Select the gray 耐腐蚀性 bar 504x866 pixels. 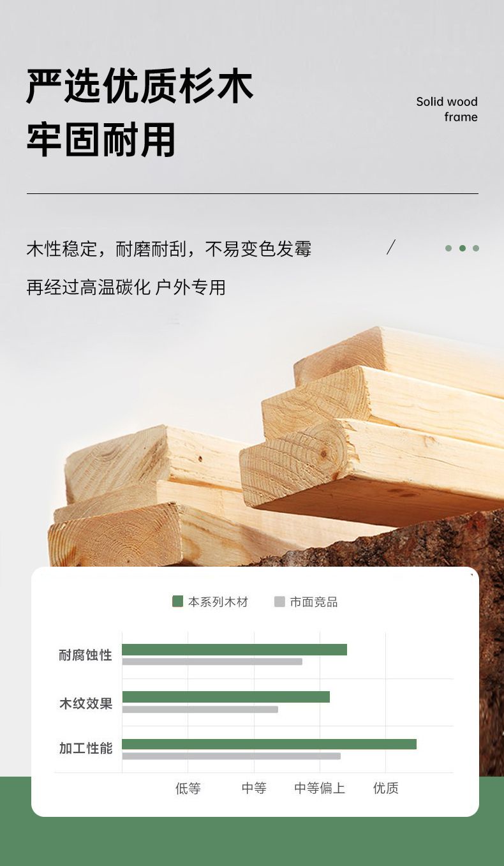point(212,662)
